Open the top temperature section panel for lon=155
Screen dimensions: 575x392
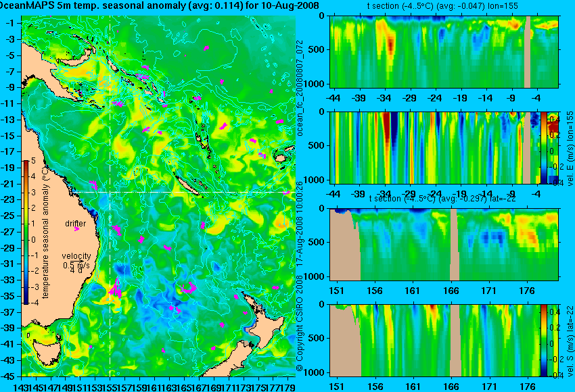pos(444,51)
